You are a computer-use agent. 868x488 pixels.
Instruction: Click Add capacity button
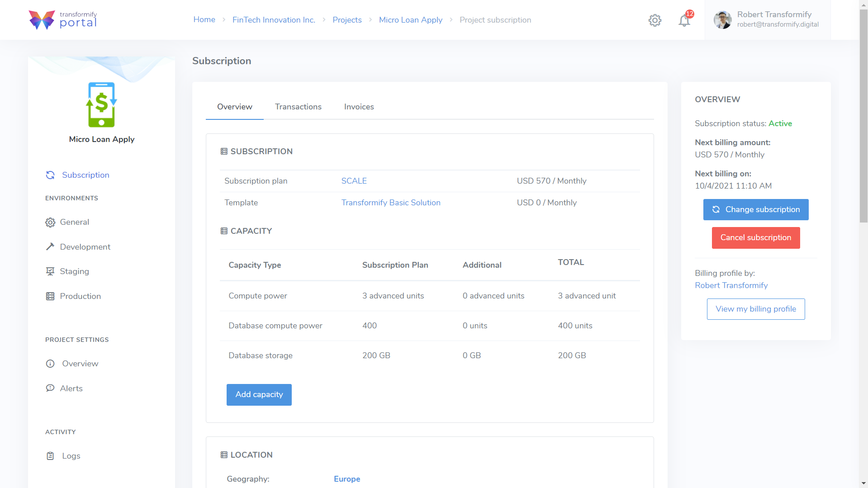[x=259, y=395]
